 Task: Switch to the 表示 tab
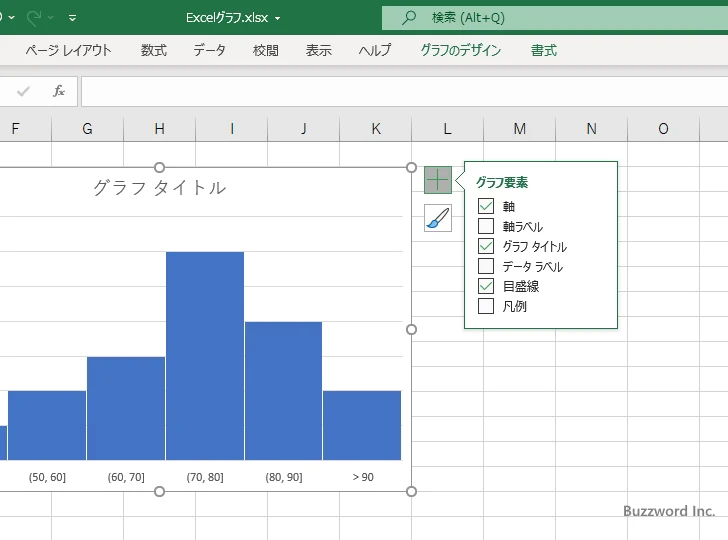pyautogui.click(x=318, y=50)
